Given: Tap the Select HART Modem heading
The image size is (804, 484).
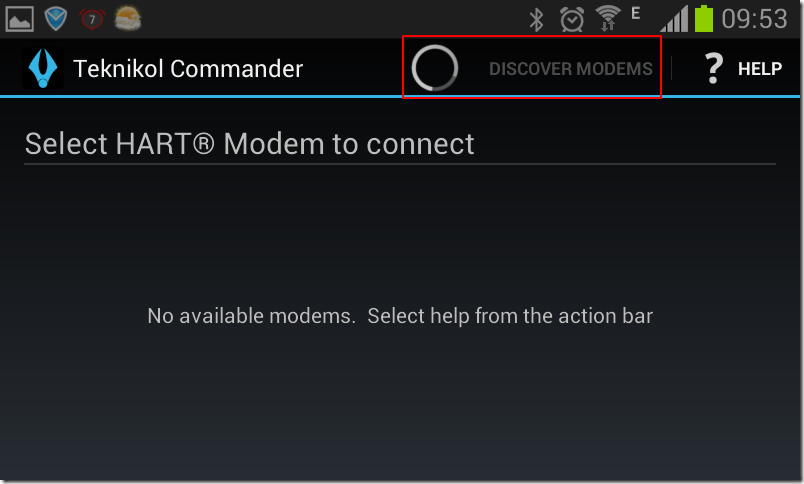Looking at the screenshot, I should click(249, 144).
